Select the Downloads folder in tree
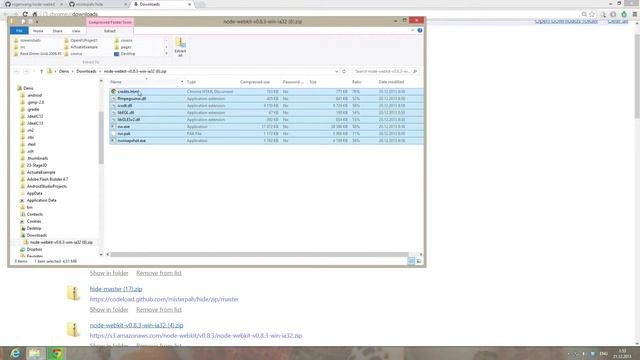640x360 pixels. pyautogui.click(x=36, y=236)
